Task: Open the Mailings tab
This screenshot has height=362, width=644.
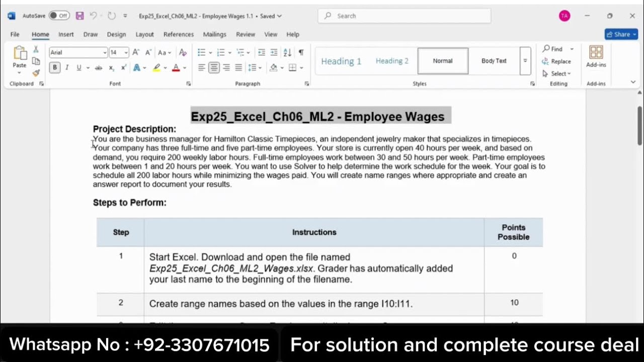Action: [x=214, y=34]
